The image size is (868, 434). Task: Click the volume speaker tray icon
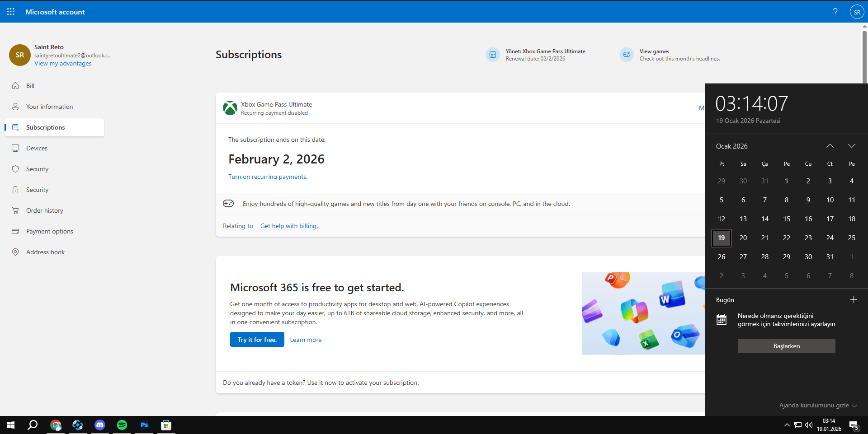(x=809, y=425)
